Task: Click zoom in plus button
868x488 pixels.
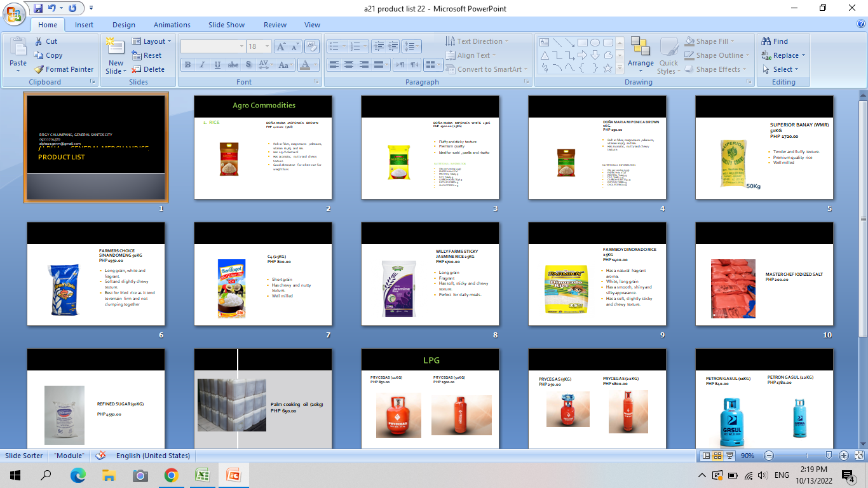Action: [x=844, y=456]
